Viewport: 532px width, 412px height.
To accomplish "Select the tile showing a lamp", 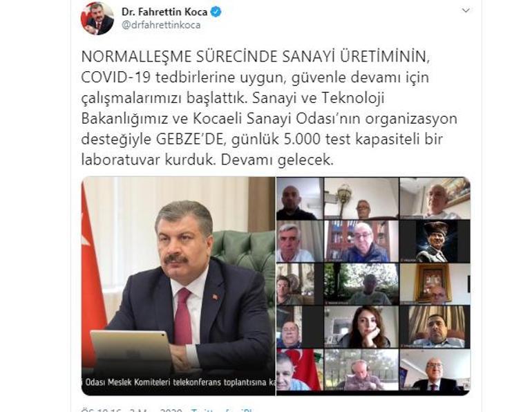I will [361, 198].
